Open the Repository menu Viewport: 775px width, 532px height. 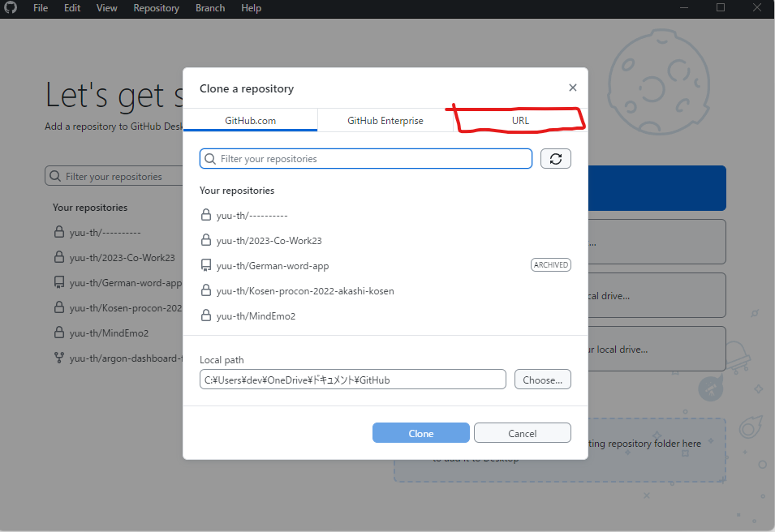(156, 8)
